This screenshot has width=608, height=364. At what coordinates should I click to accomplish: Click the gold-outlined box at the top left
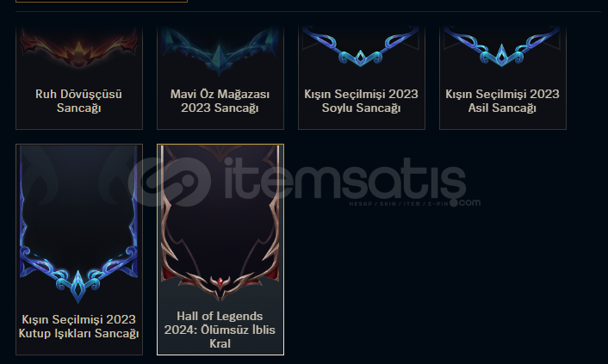[x=102, y=1]
